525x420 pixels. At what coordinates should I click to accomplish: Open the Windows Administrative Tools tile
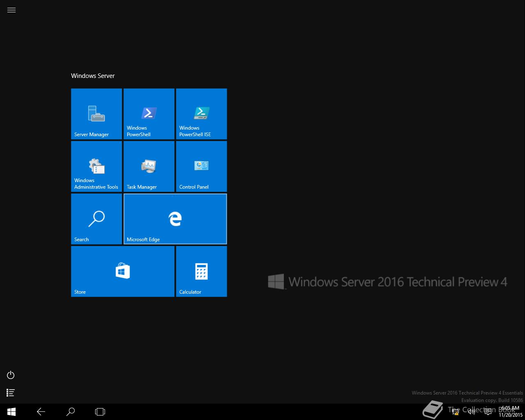coord(96,167)
